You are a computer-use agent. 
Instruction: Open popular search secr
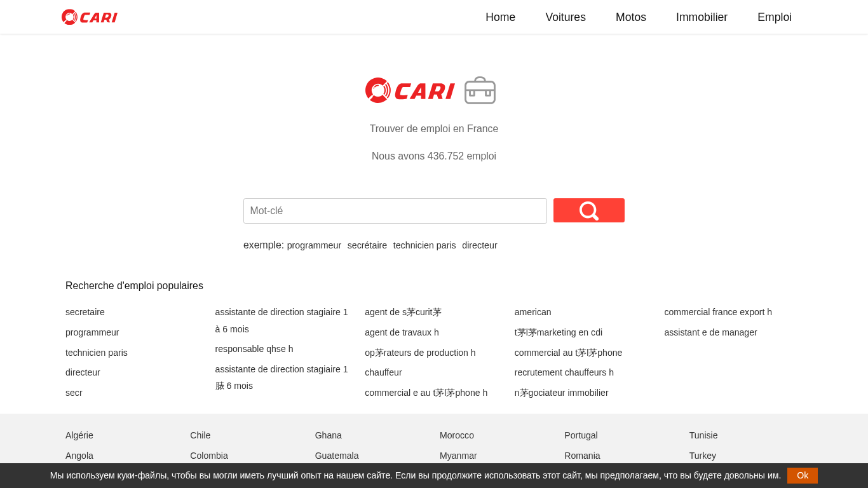[74, 393]
